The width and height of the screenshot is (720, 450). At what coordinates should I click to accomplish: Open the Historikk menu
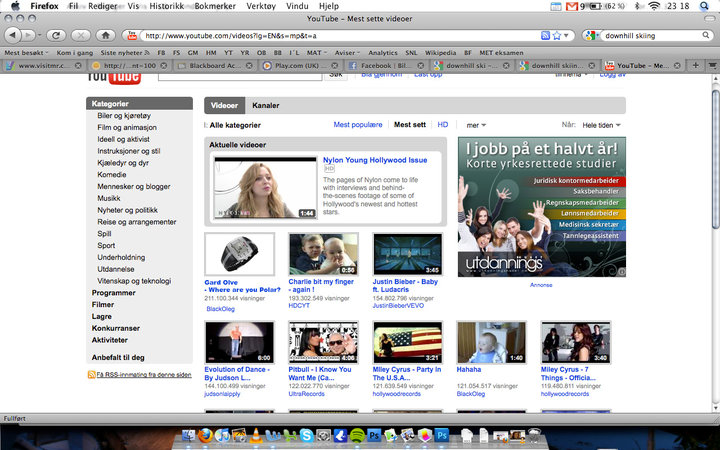(x=166, y=6)
